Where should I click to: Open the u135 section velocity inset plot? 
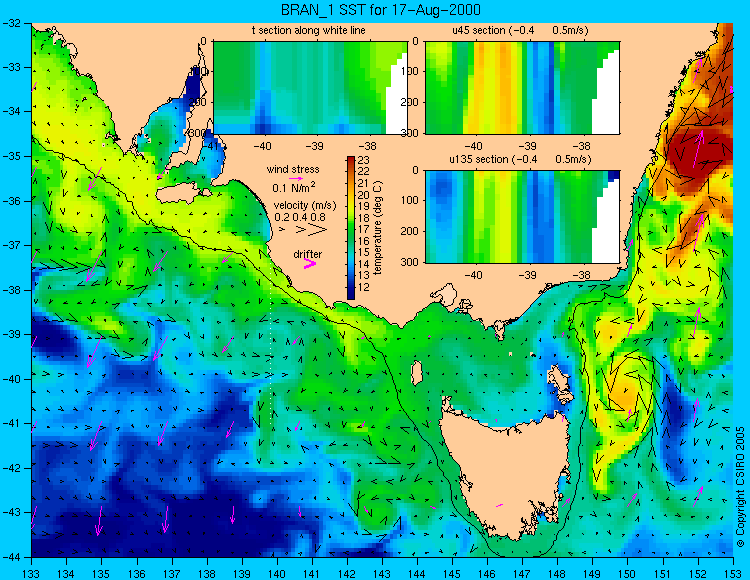[x=522, y=217]
